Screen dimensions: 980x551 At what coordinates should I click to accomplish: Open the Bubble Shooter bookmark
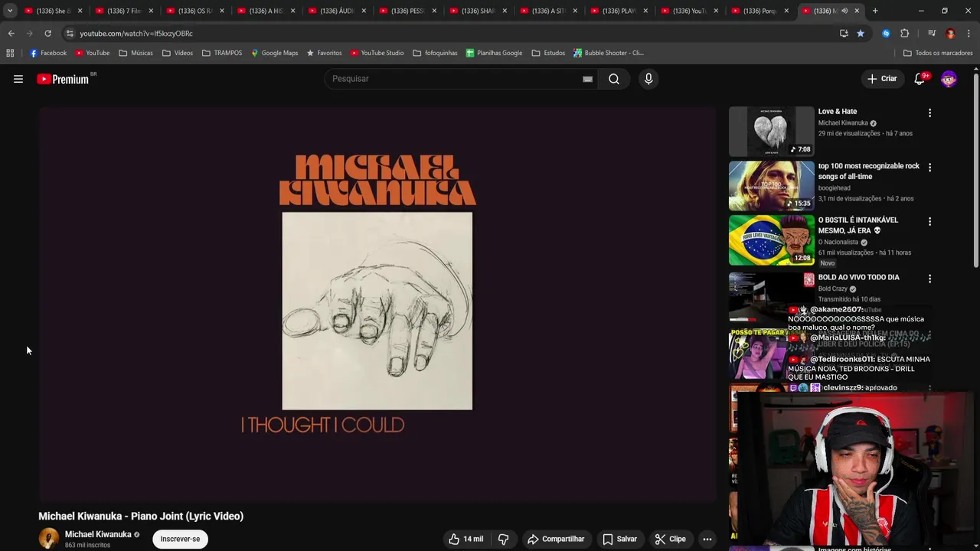point(609,53)
